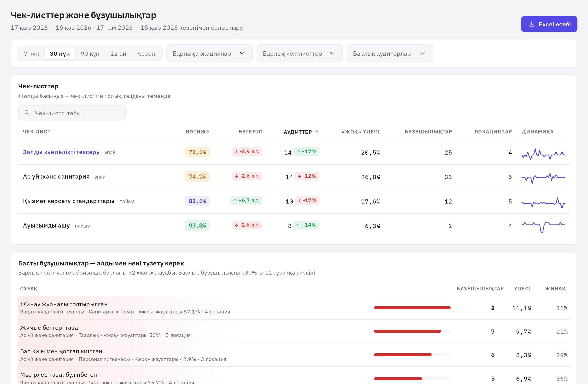Select the 30 күн period tab
The width and height of the screenshot is (588, 384).
tap(60, 54)
